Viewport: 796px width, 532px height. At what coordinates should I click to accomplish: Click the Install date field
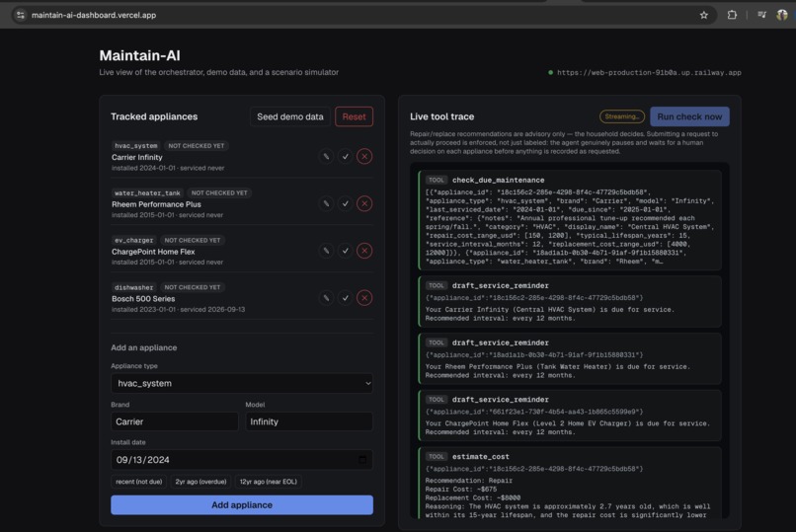tap(242, 460)
